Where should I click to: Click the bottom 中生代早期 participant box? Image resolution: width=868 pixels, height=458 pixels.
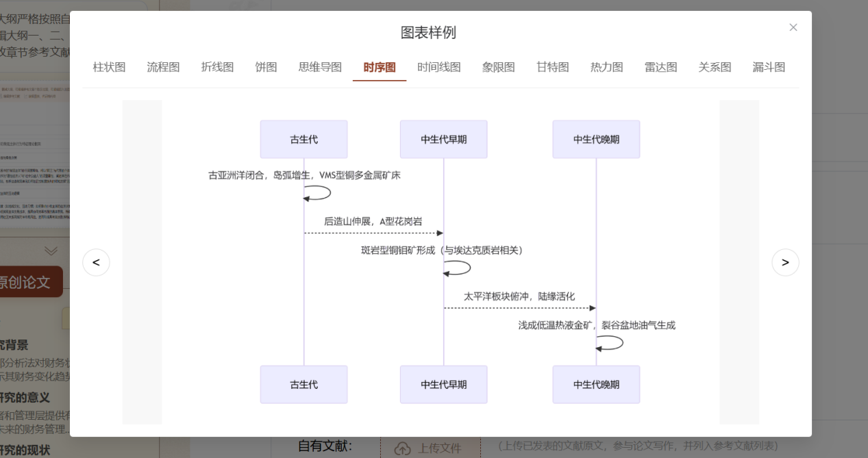(x=444, y=384)
